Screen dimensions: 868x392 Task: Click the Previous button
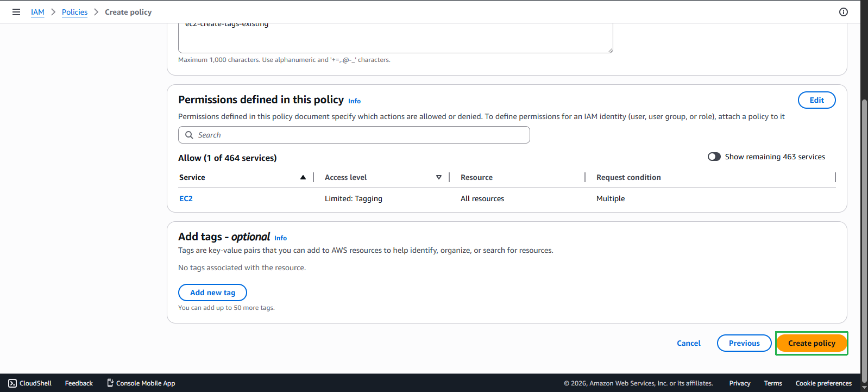tap(744, 343)
